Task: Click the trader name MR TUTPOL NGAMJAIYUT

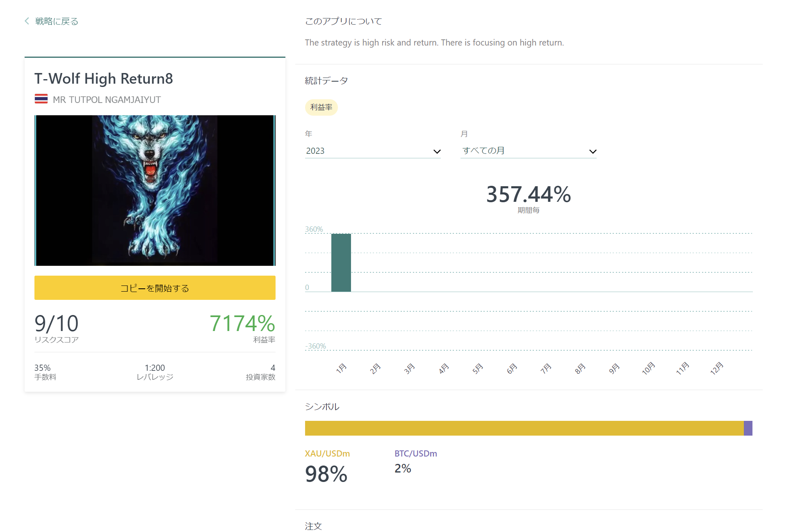Action: [x=107, y=100]
